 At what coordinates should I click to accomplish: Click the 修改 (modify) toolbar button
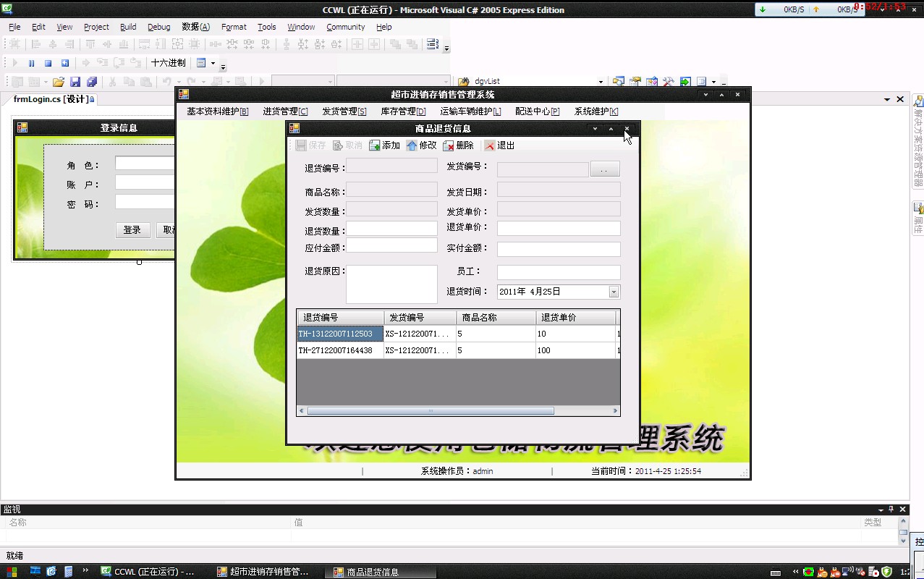pyautogui.click(x=421, y=145)
